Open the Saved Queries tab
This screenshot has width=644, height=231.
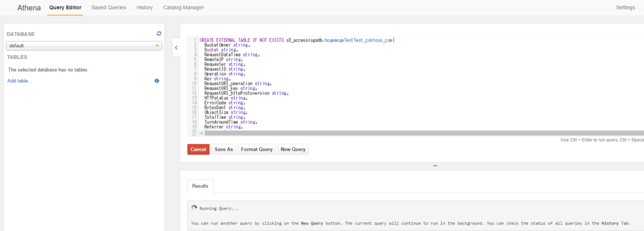tap(109, 8)
